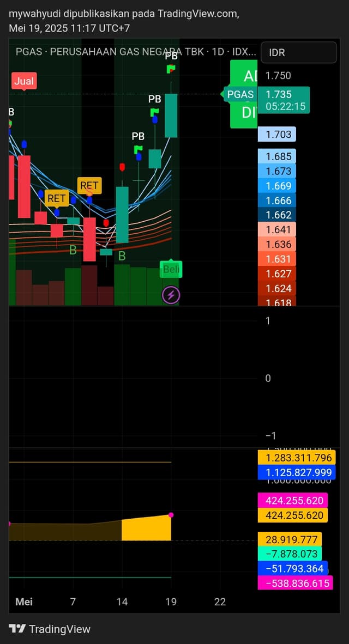The width and height of the screenshot is (349, 644).
Task: Click the date 19 on time axis
Action: pos(171,602)
